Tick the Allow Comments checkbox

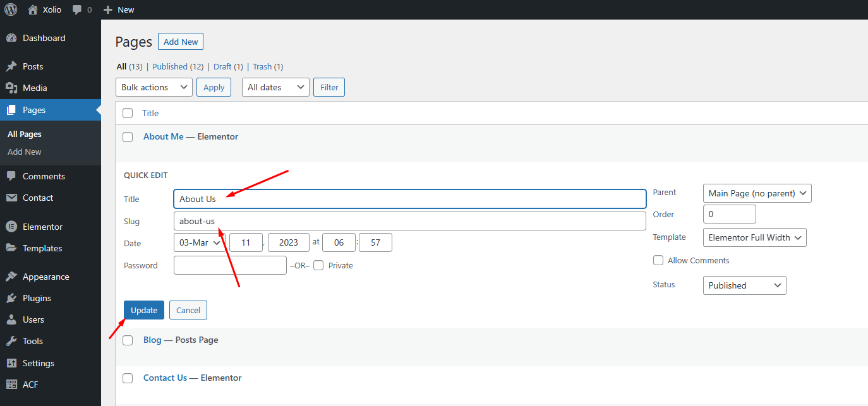(658, 260)
